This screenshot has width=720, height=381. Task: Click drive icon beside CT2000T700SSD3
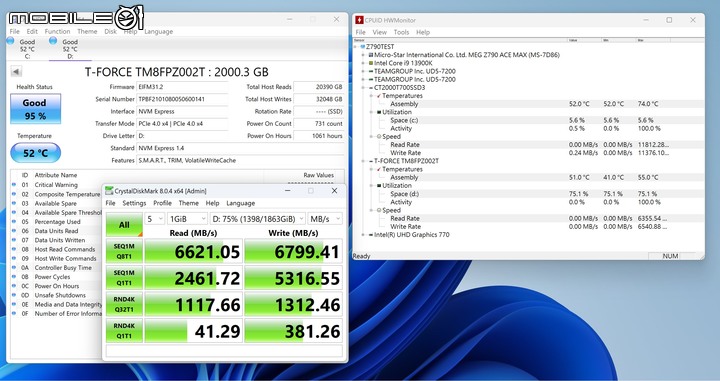(371, 88)
